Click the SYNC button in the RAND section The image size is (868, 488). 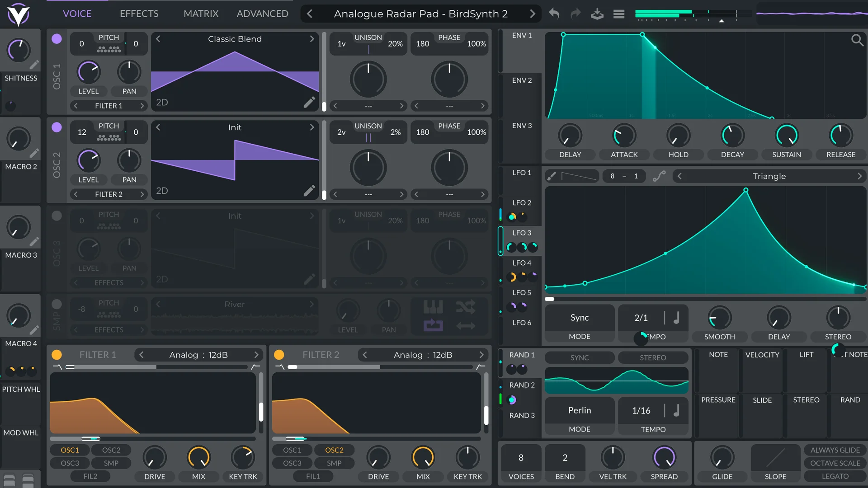tap(579, 357)
